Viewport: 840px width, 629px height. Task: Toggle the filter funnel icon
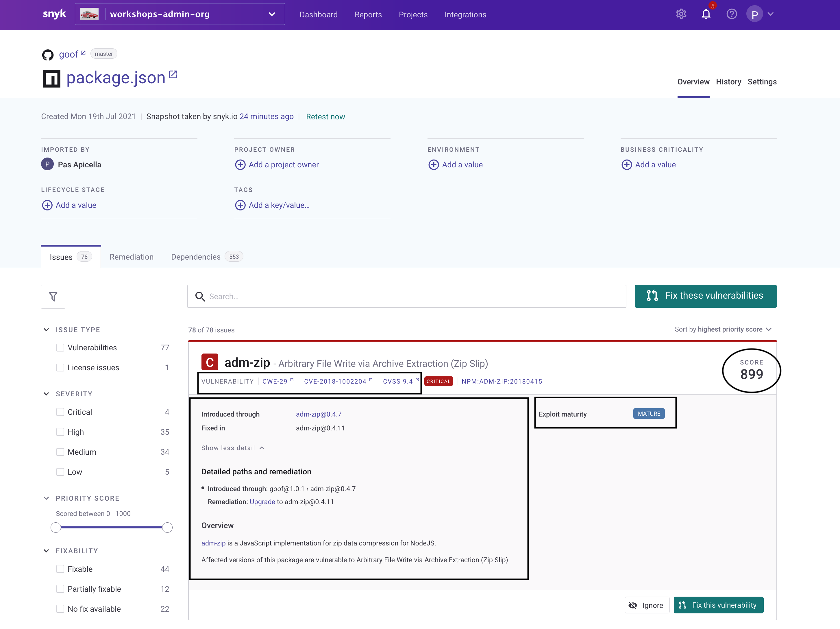click(53, 297)
